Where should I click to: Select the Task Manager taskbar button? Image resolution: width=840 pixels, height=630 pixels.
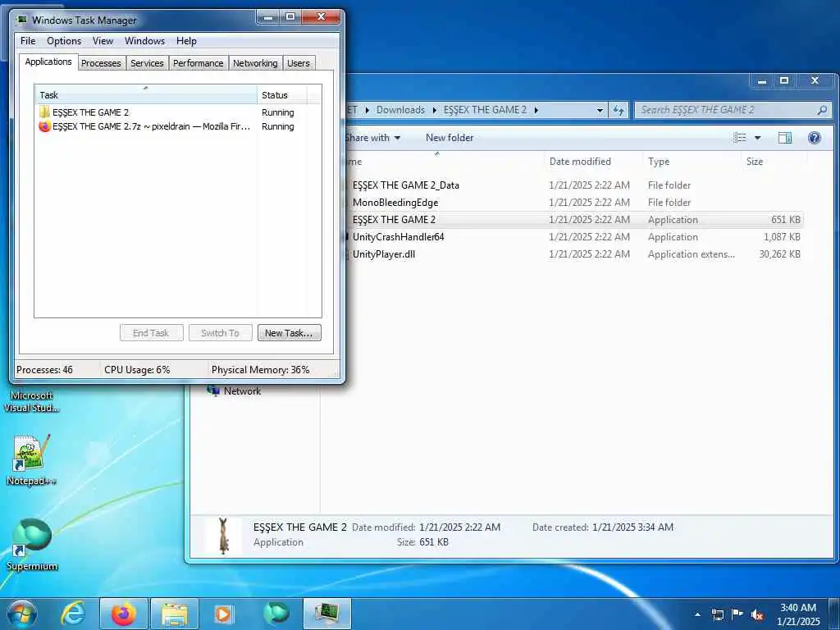click(x=326, y=614)
